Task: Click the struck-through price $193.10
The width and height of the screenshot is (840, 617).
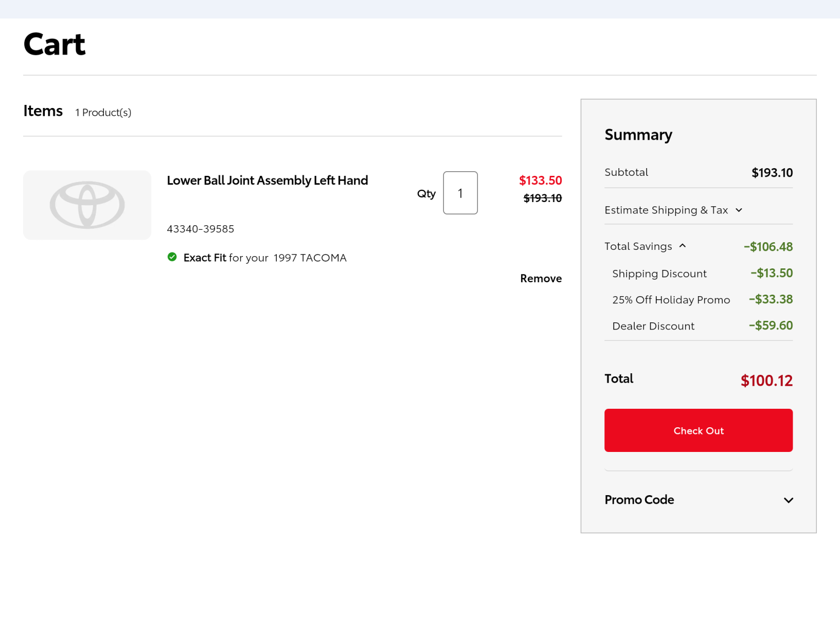Action: pos(542,198)
